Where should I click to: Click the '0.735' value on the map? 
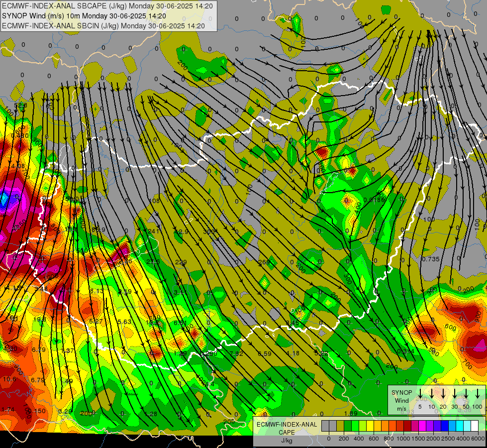[430, 259]
